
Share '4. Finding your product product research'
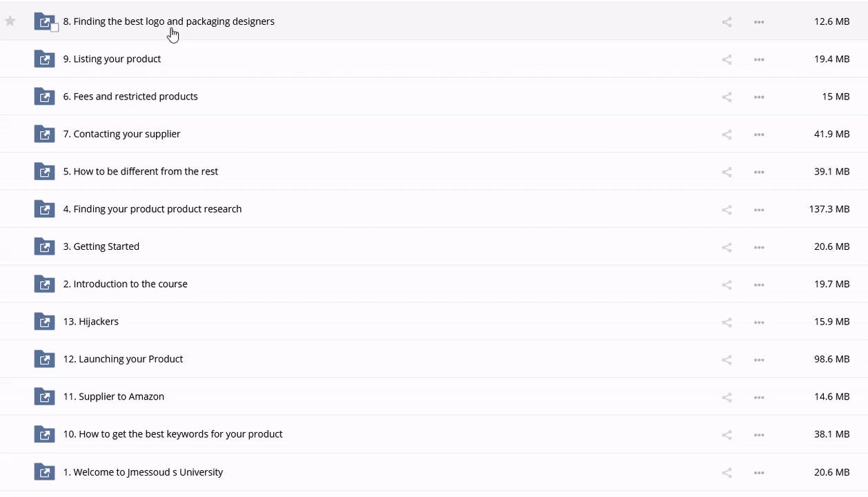(x=727, y=210)
